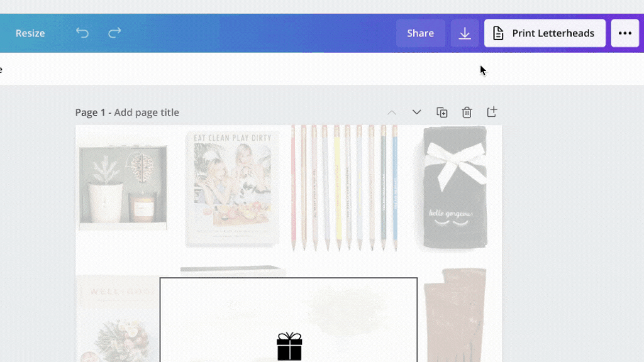The width and height of the screenshot is (644, 362).
Task: Download the design
Action: coord(465,33)
